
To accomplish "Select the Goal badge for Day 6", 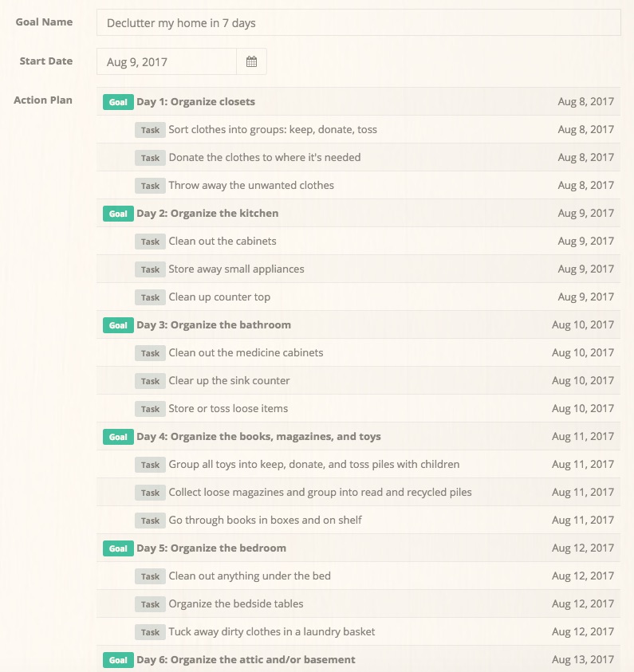I will click(x=117, y=660).
